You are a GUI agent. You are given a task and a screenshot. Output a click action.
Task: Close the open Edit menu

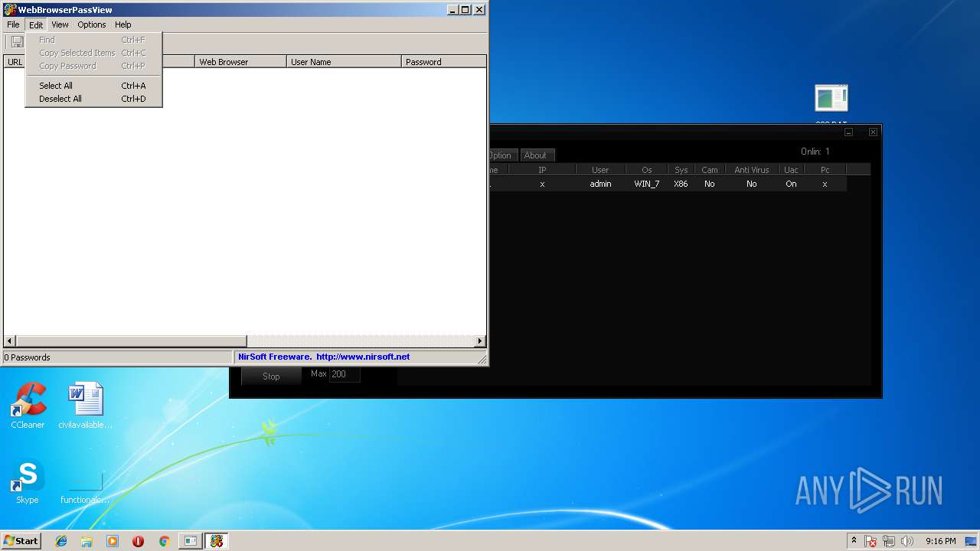click(36, 24)
